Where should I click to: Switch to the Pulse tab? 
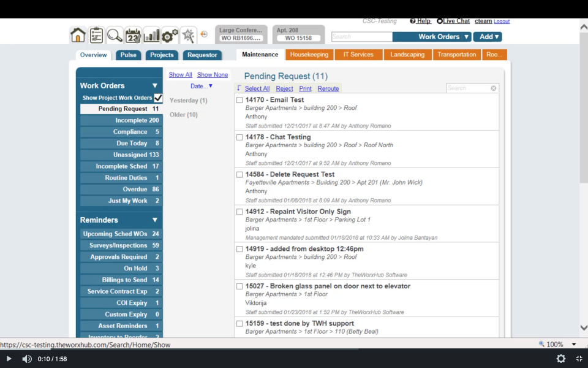(x=128, y=55)
